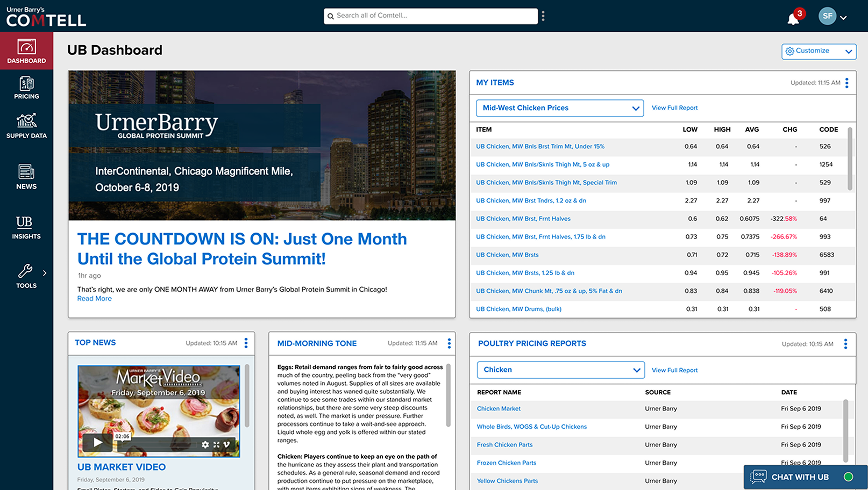Click the Search all of Comtell field
Screen dimensions: 868x490
point(430,16)
